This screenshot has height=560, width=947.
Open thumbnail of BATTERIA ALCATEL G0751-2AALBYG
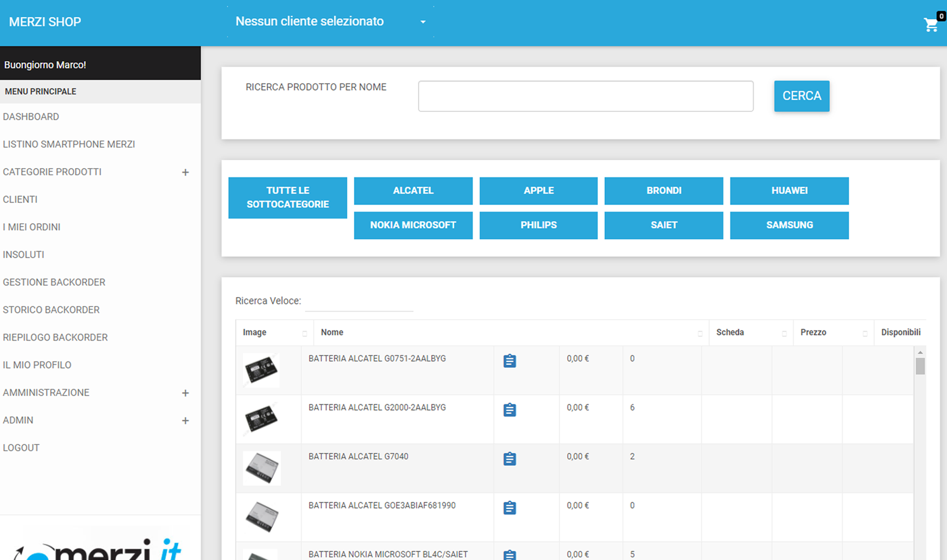[261, 370]
